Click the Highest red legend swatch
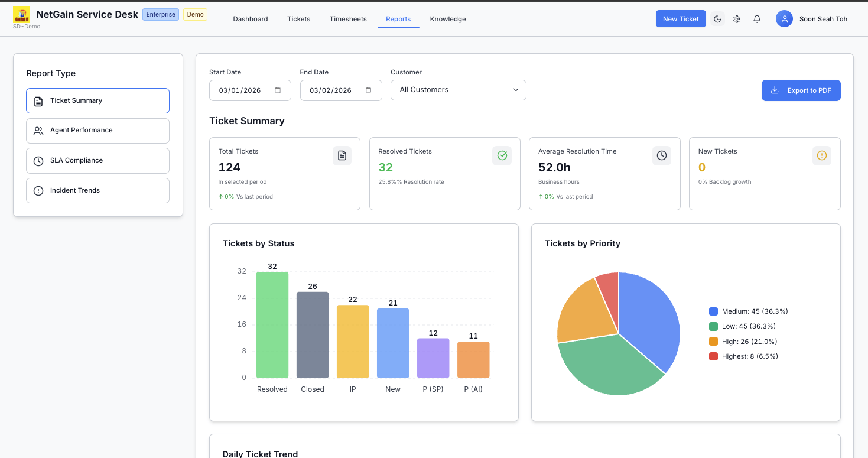This screenshot has width=868, height=458. pos(713,356)
